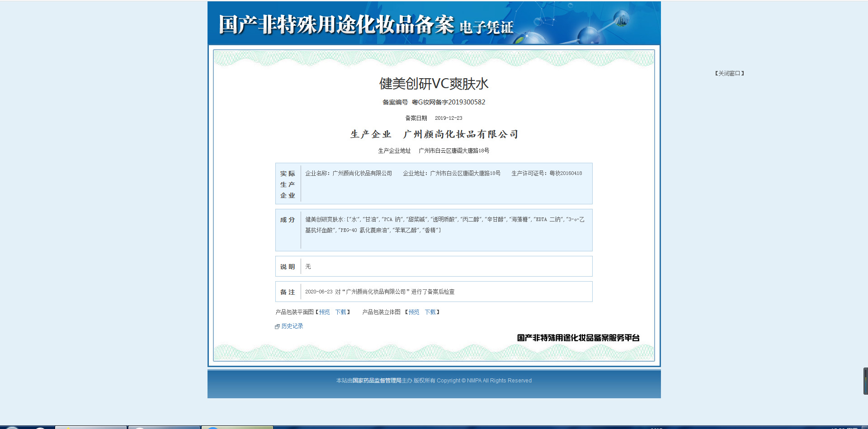
Task: Open the 历史记录 history link
Action: [x=292, y=326]
